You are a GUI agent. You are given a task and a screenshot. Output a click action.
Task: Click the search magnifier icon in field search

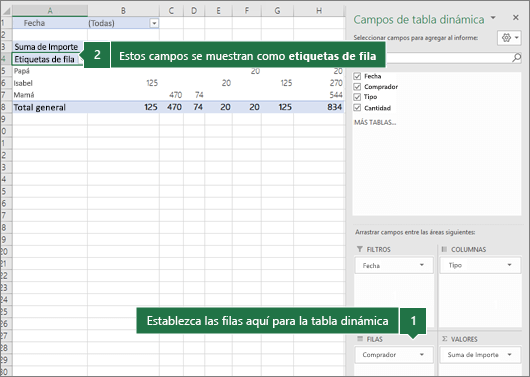[516, 58]
